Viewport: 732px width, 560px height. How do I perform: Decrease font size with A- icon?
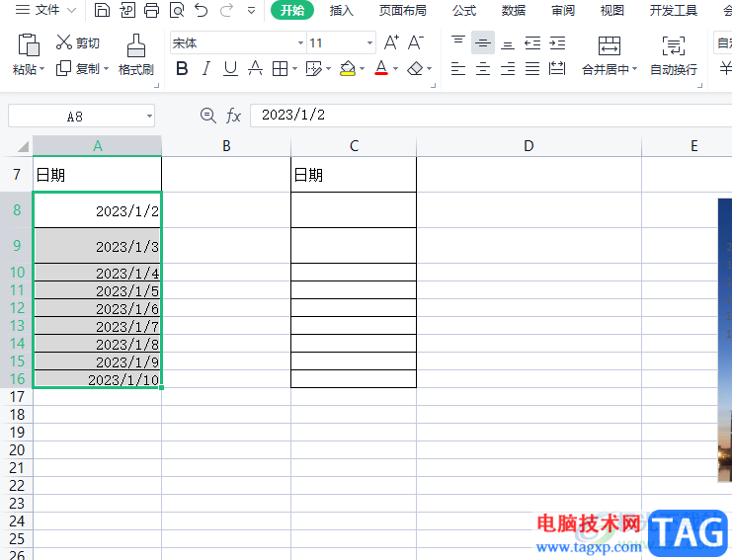point(416,42)
